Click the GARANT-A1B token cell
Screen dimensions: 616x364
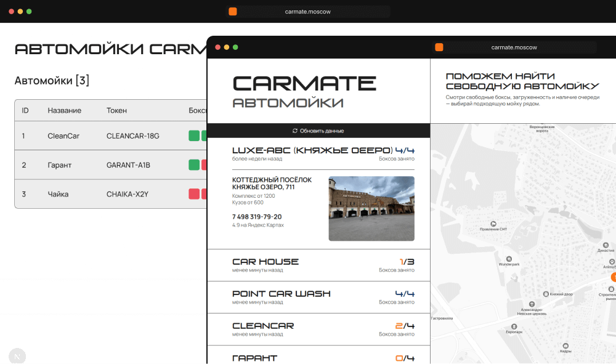tap(129, 165)
